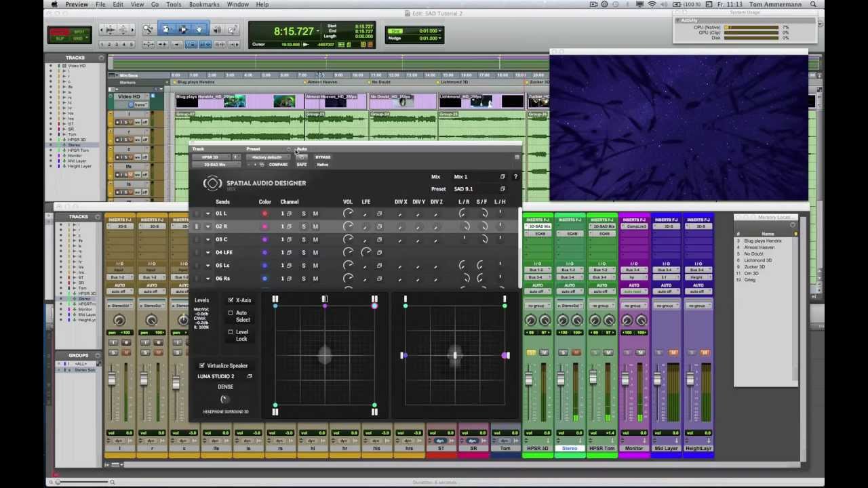Open the Window menu
868x488 pixels.
point(237,4)
